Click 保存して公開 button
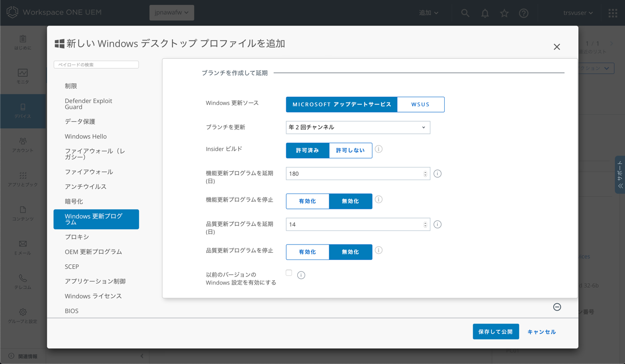Viewport: 625px width, 364px height. (x=496, y=332)
